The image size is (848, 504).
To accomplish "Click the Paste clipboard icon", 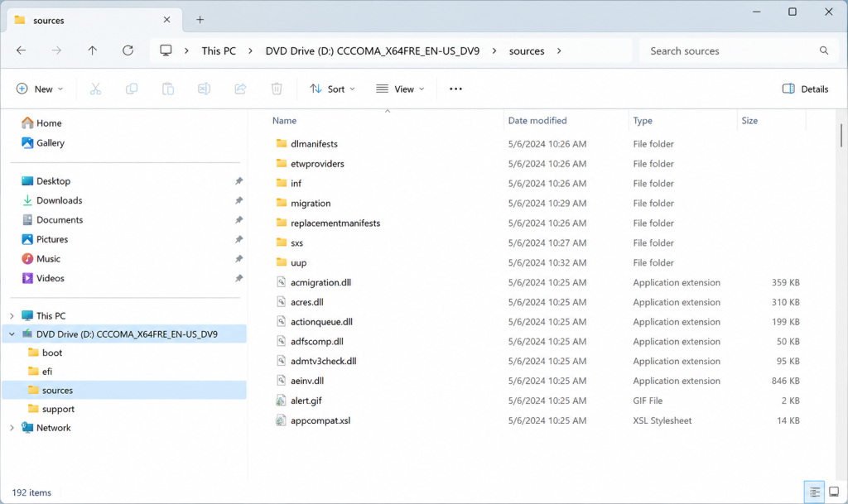I will pos(167,89).
